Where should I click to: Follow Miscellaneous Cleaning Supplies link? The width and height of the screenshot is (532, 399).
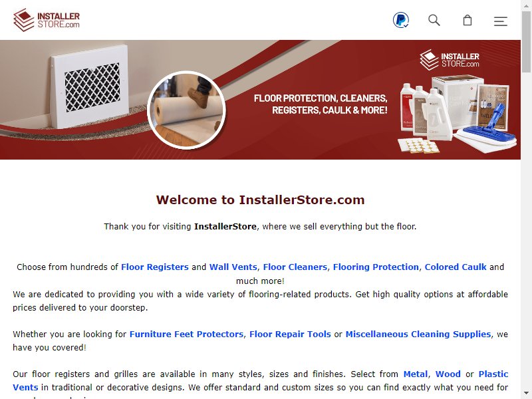(418, 334)
